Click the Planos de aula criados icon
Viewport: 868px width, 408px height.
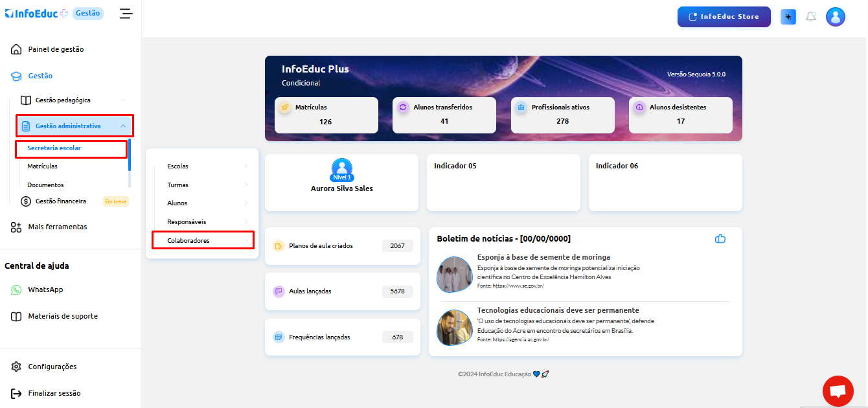tap(279, 246)
